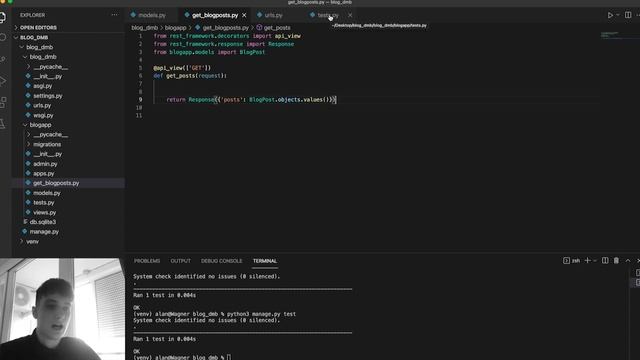640x360 pixels.
Task: Collapse the outer blog_dmb folder
Action: point(40,47)
